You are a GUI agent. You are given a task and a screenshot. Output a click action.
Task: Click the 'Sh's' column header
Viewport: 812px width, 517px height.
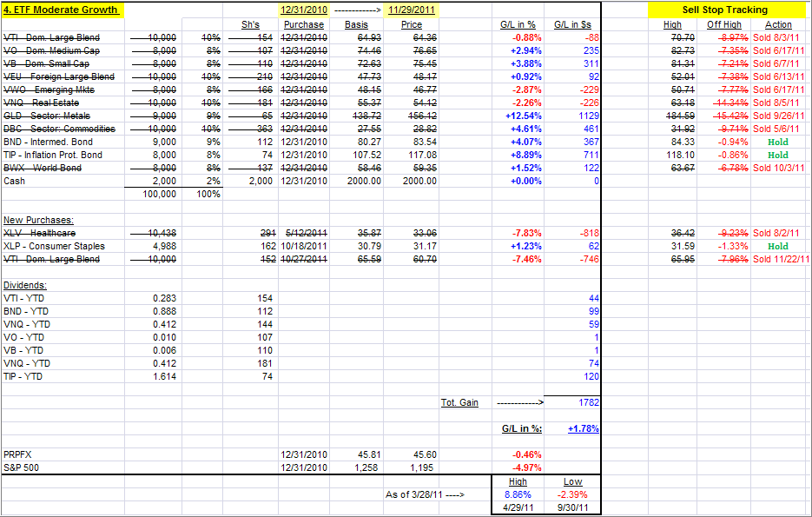coord(251,25)
